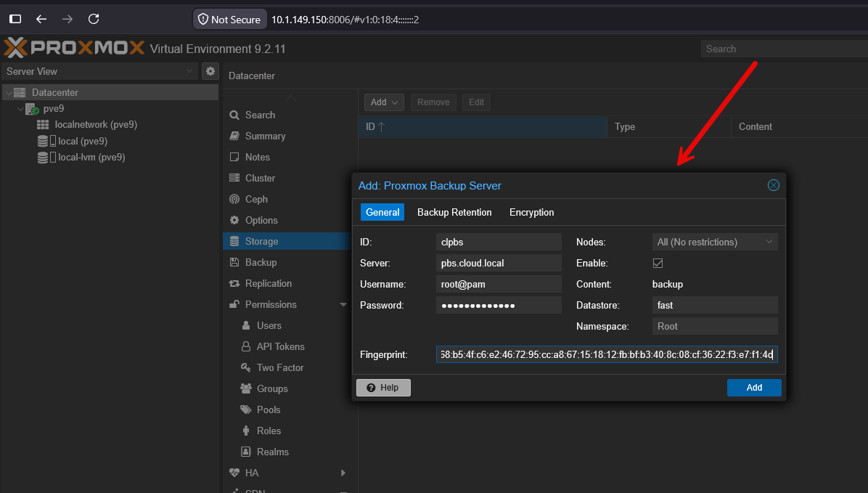Click the pve9 node icon
868x493 pixels.
32,109
